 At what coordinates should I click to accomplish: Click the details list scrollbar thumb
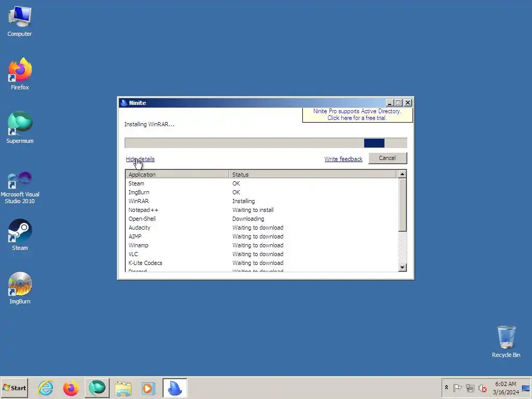point(402,205)
